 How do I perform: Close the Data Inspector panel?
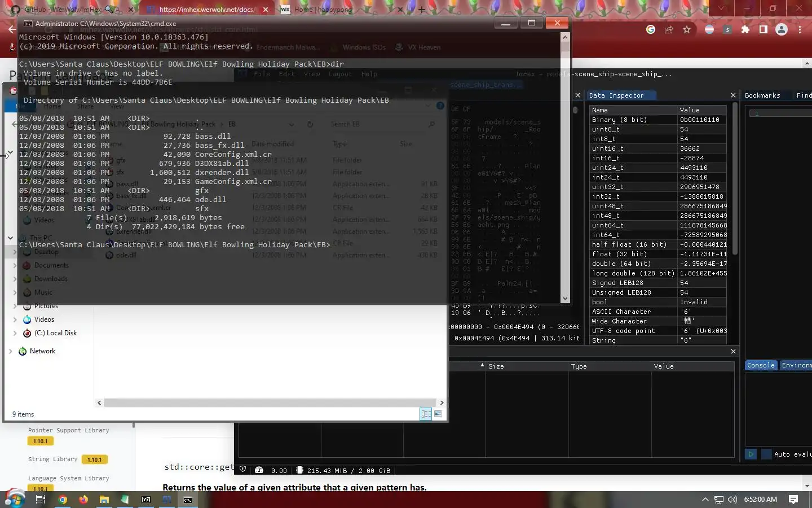click(x=733, y=95)
